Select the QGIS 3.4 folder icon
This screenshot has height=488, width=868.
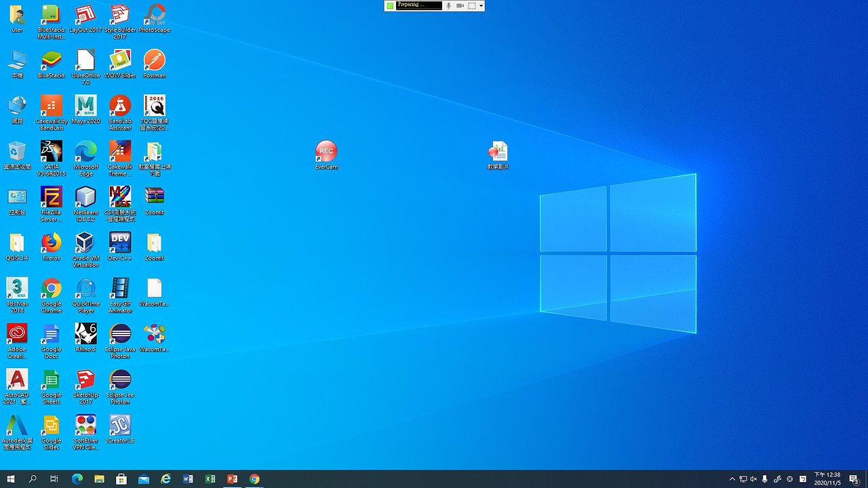click(17, 247)
